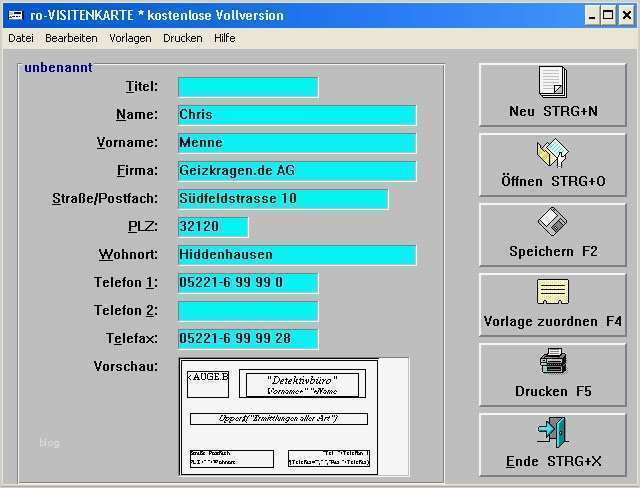The image size is (640, 488).
Task: Click the 'Speichern F2' button label
Action: pyautogui.click(x=553, y=251)
